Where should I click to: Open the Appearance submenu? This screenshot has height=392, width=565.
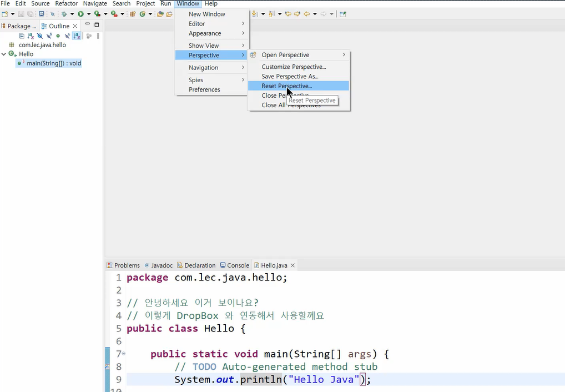click(211, 33)
